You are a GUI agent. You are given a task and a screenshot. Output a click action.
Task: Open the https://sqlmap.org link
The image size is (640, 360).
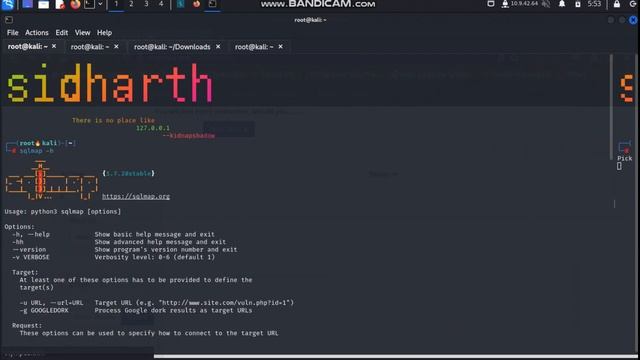coord(136,196)
